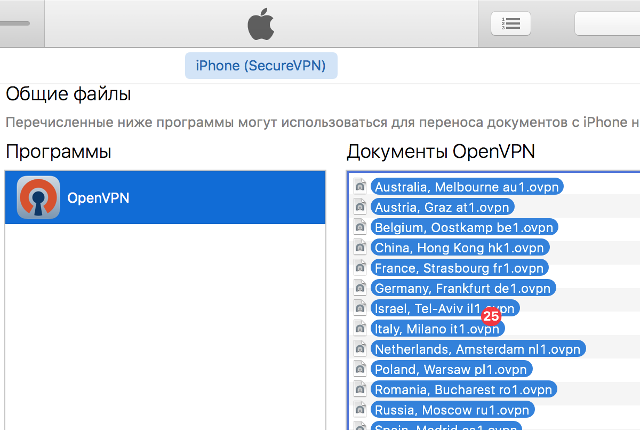The image size is (640, 430).
Task: Select file Belgium, Oostkamp be1.ovpn
Action: [464, 227]
